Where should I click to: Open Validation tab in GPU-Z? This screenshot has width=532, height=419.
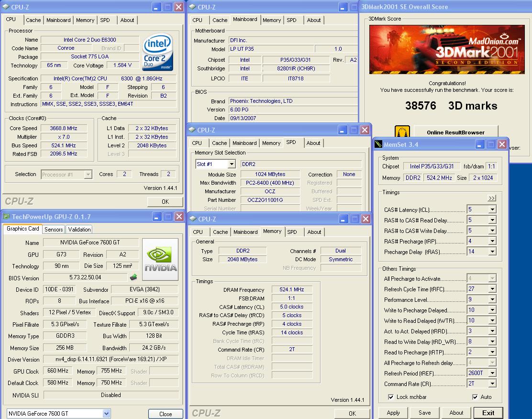click(x=79, y=229)
